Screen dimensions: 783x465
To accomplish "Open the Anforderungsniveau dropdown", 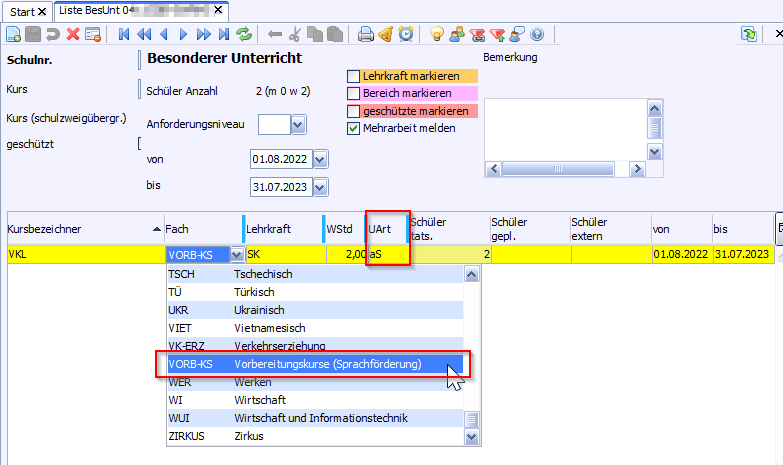I will click(x=298, y=125).
